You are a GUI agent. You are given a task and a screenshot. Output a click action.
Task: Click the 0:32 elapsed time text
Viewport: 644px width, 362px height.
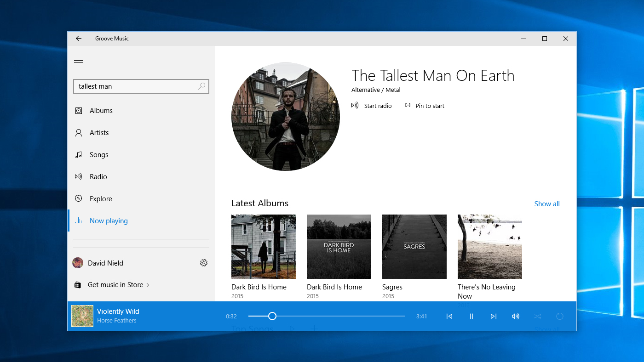click(231, 317)
